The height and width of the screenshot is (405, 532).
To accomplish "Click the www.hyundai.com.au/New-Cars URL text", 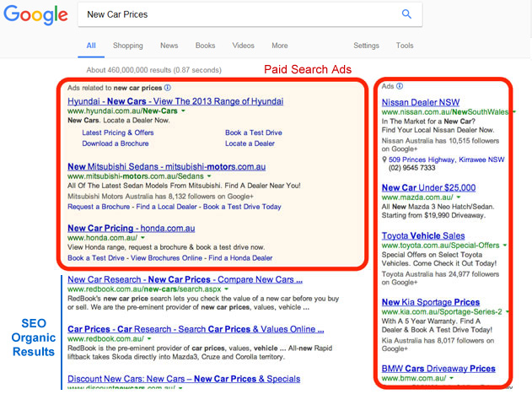I will point(122,111).
